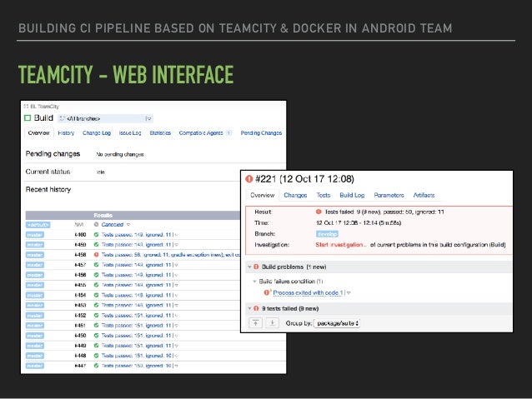
Task: Click green success icon of build #453
Action: click(x=96, y=305)
